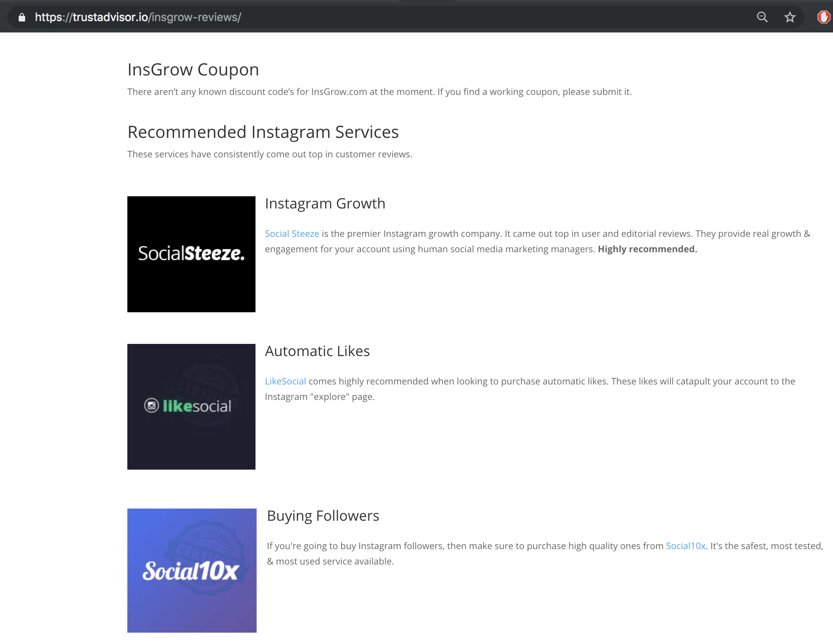833x644 pixels.
Task: Open the zoom magnifier icon in address bar
Action: coord(762,17)
